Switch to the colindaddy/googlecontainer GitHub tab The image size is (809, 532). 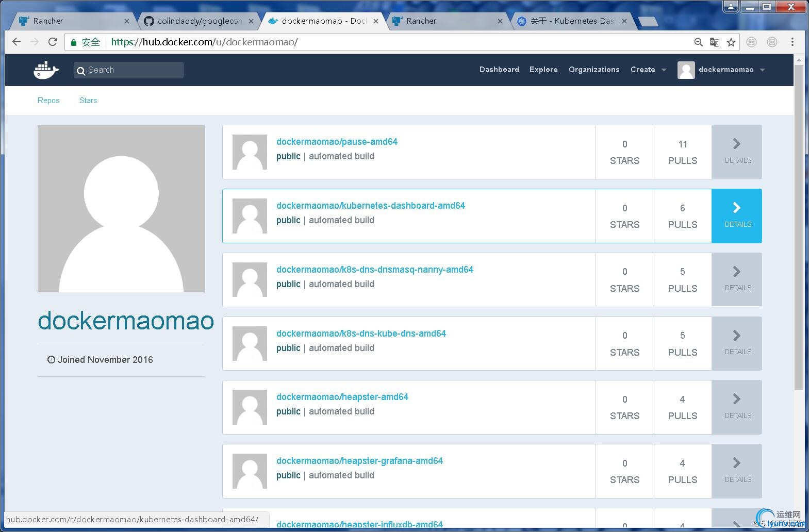[198, 21]
